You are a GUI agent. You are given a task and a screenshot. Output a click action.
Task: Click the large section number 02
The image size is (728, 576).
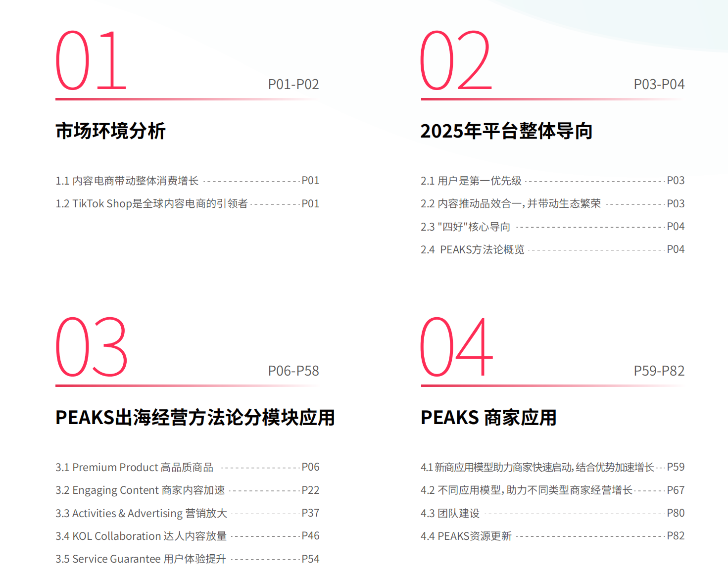[x=456, y=60]
